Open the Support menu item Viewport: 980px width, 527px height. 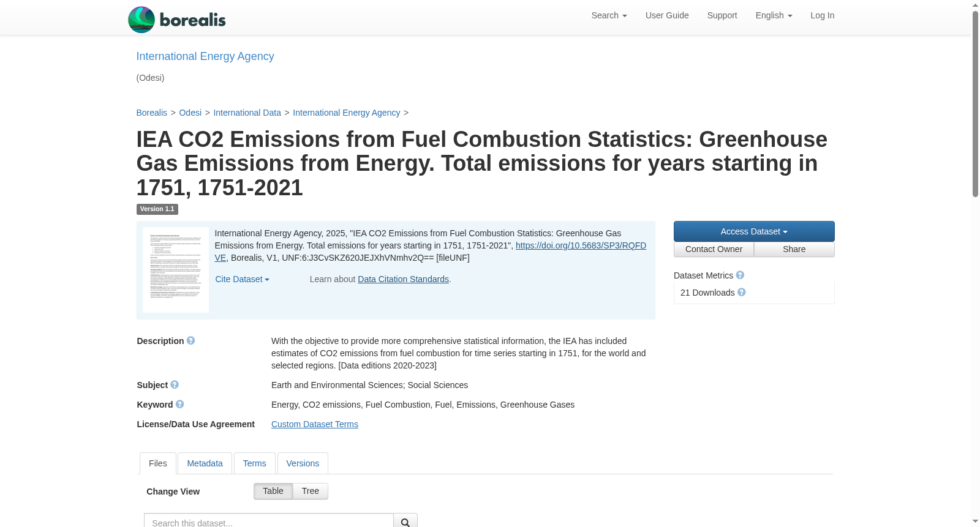[x=722, y=15]
